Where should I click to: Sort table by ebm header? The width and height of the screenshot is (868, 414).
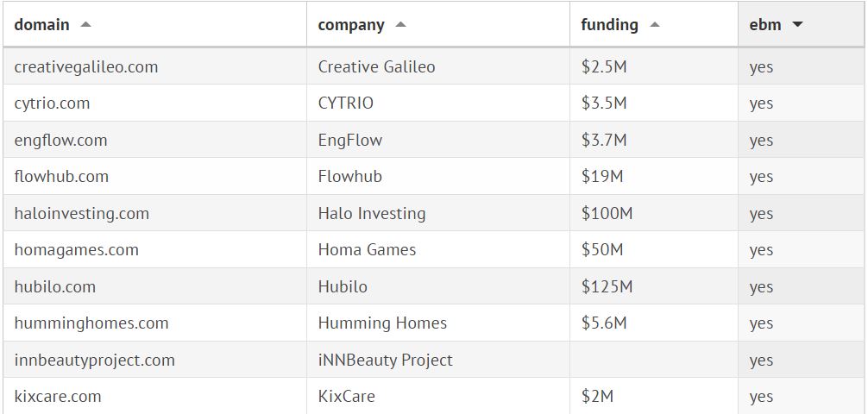pos(765,25)
